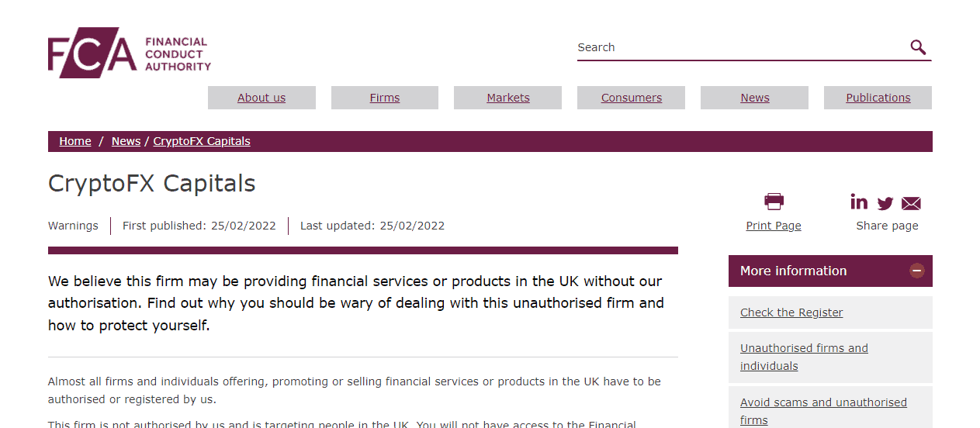Image resolution: width=980 pixels, height=428 pixels.
Task: Share page on Twitter
Action: pyautogui.click(x=885, y=203)
